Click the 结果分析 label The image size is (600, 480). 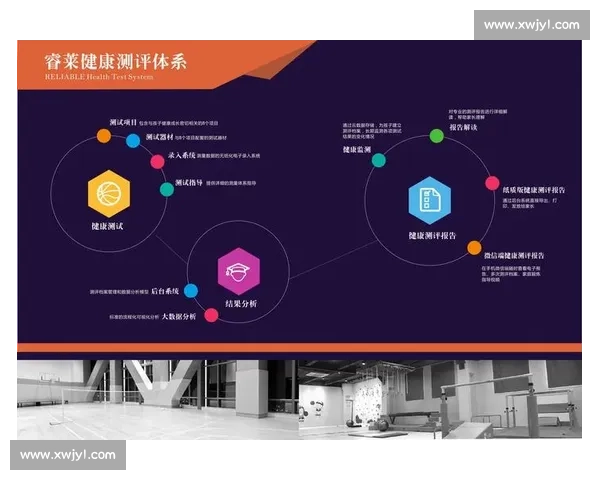pos(241,304)
